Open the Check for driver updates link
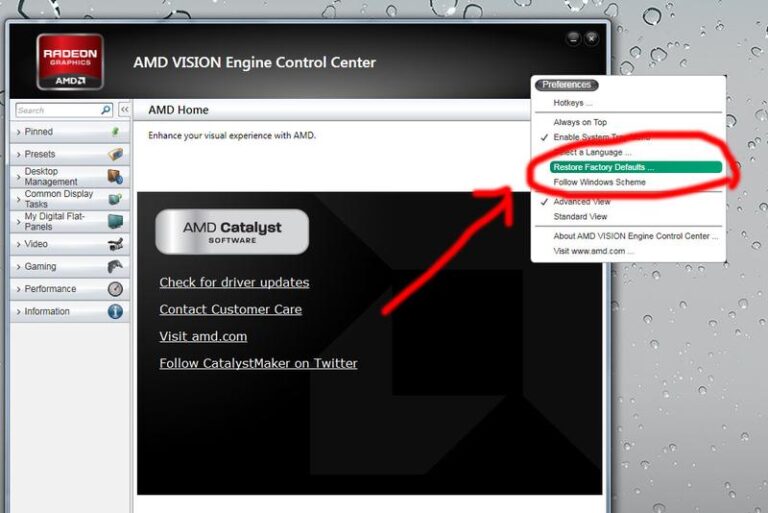 pyautogui.click(x=234, y=283)
